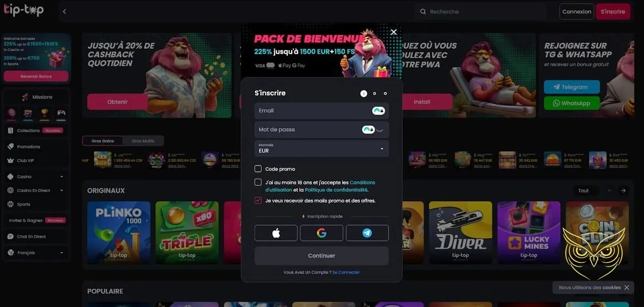Select the trophy icon under Missions

point(44,113)
